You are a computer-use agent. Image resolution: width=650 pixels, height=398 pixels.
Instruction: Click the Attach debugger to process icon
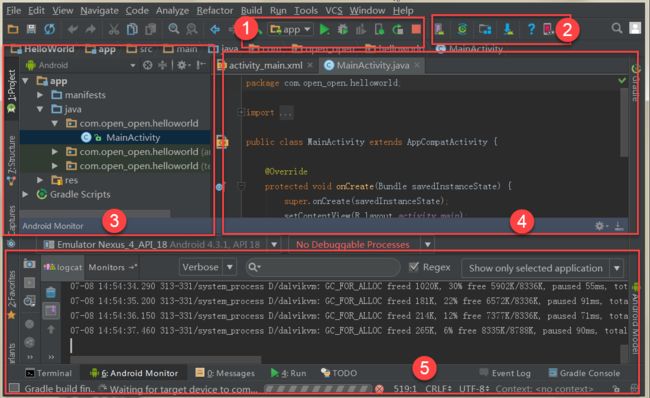[379, 29]
